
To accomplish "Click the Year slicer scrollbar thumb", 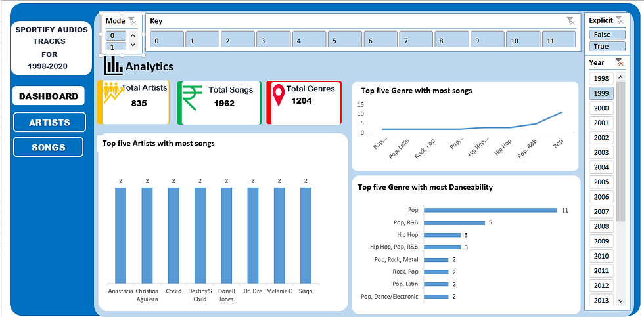I will 620,152.
